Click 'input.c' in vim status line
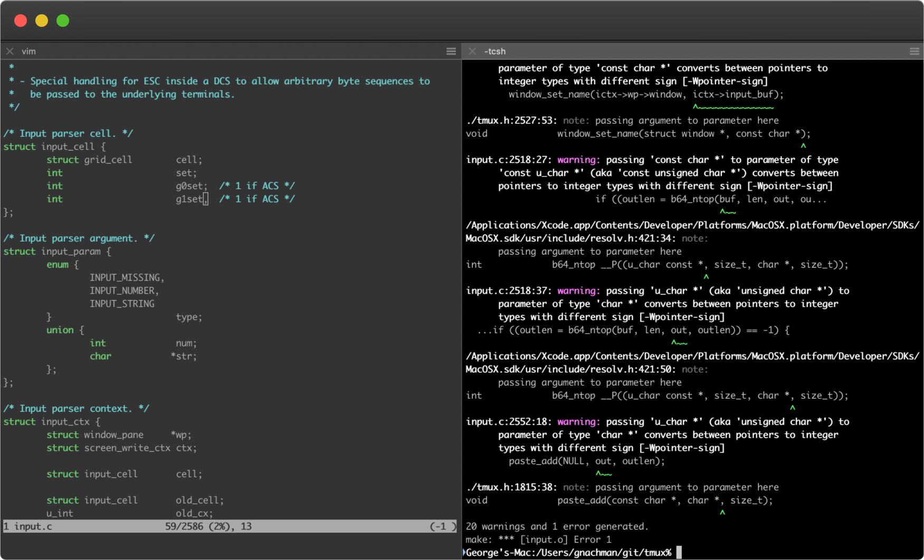The image size is (924, 560). coord(33,526)
